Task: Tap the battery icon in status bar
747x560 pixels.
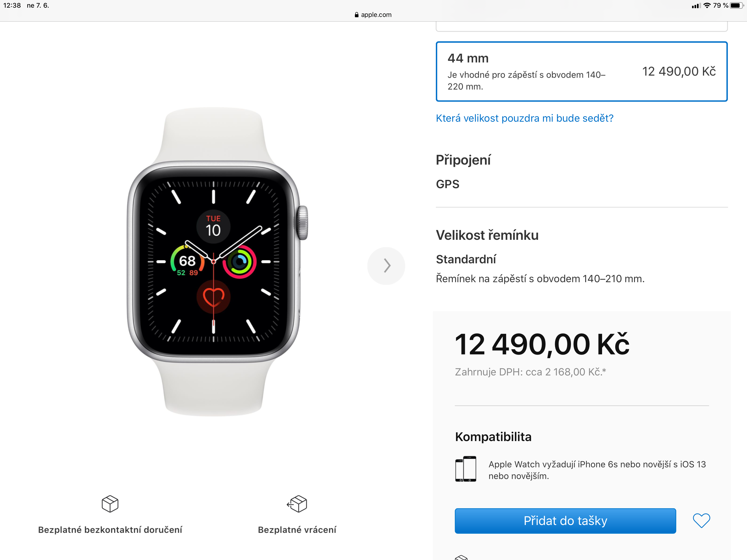Action: 737,5
